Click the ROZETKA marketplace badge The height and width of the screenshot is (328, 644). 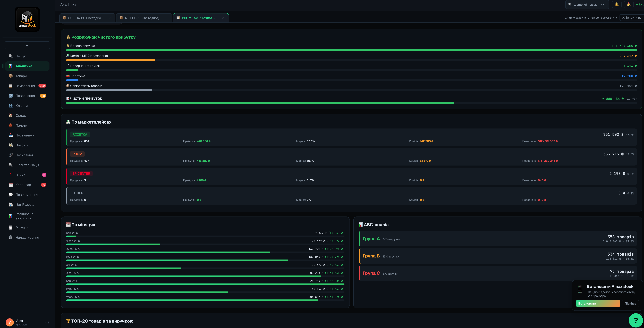point(80,134)
